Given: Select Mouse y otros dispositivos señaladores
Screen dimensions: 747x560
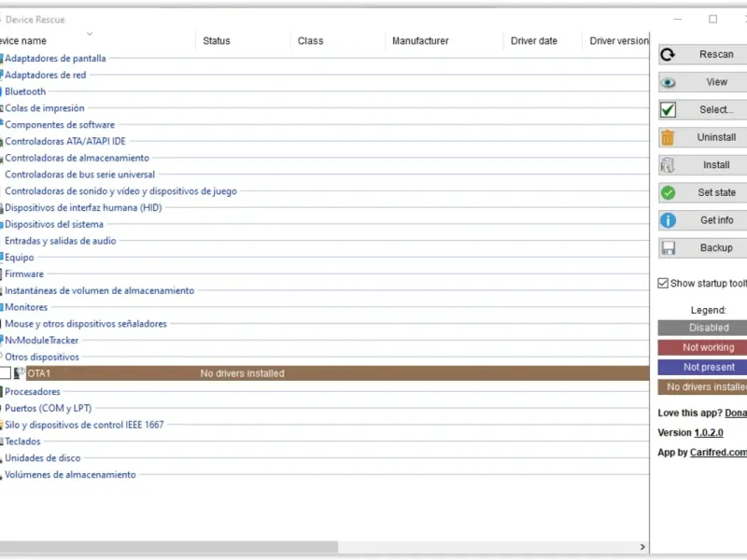Looking at the screenshot, I should pyautogui.click(x=86, y=324).
